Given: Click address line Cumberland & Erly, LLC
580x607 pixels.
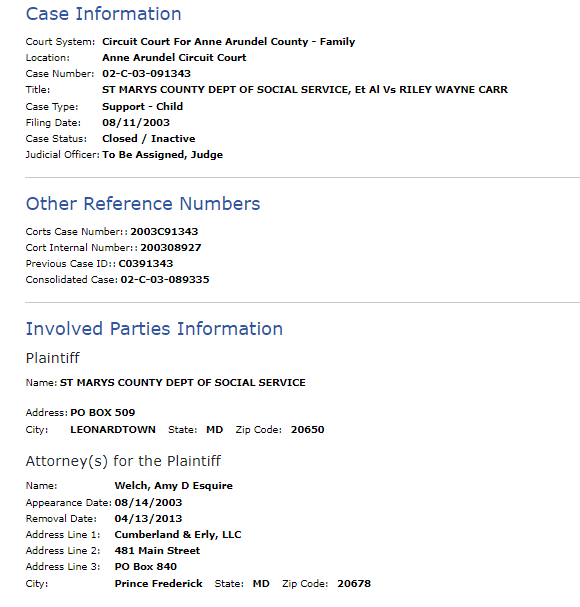Looking at the screenshot, I should pyautogui.click(x=178, y=535).
